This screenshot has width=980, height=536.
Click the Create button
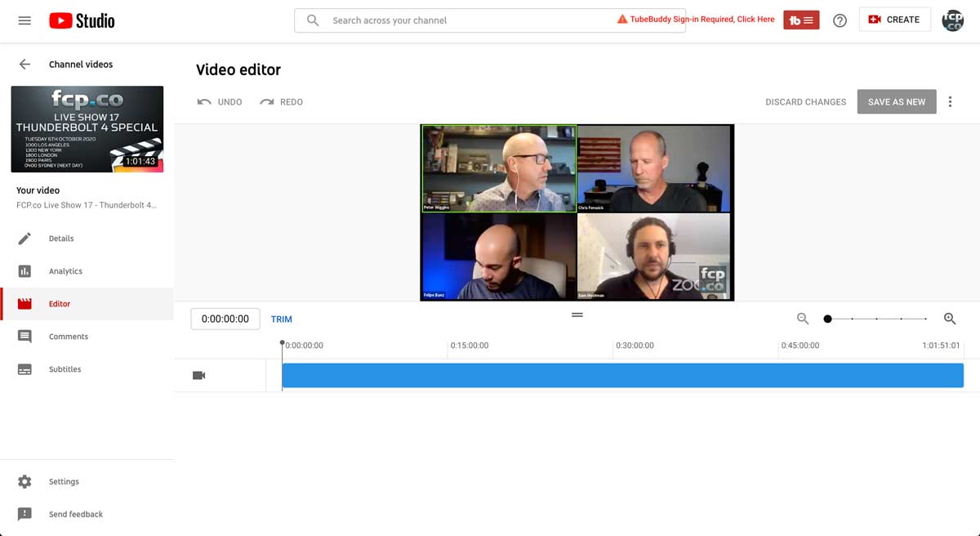pyautogui.click(x=895, y=20)
